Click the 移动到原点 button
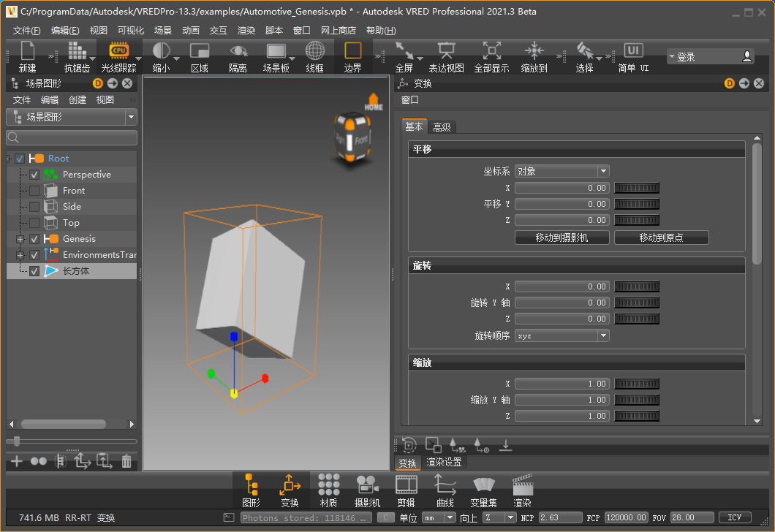 (662, 237)
